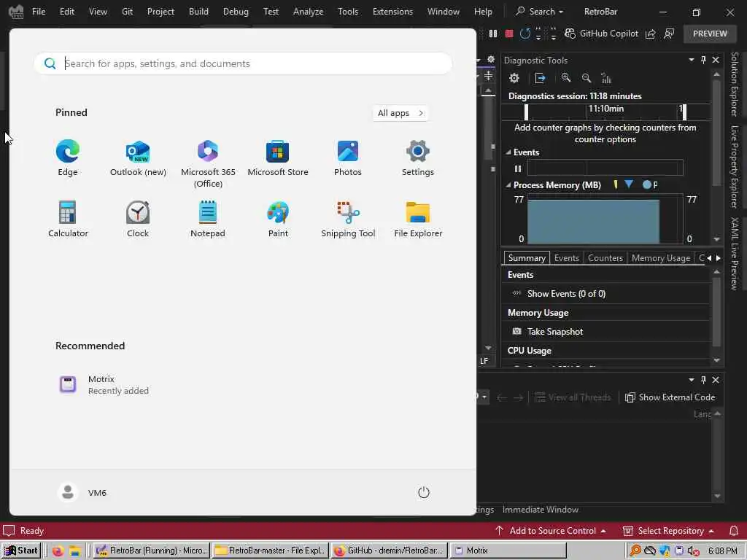
Task: Open the Solution Explorer side tab
Action: pos(734,85)
